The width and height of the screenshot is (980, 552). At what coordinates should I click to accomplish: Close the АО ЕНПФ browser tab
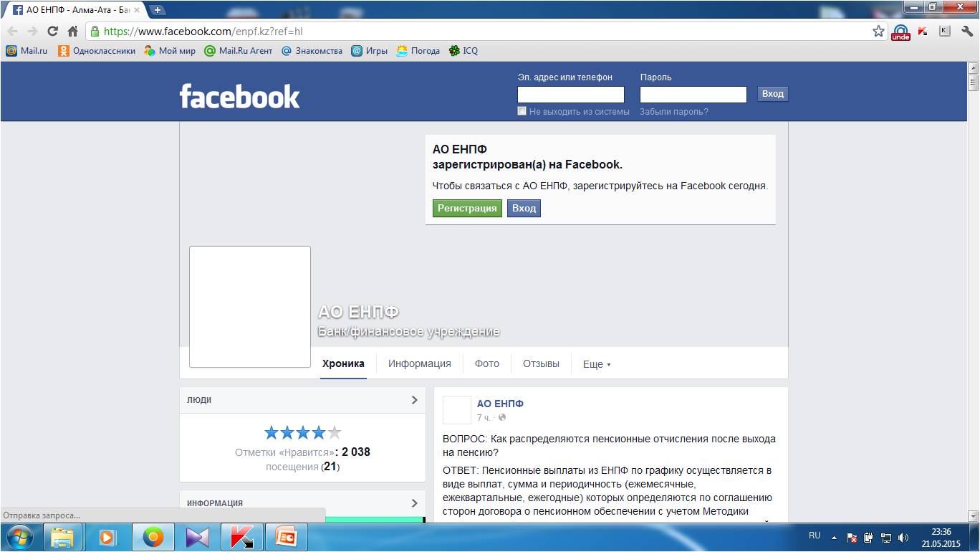point(137,10)
